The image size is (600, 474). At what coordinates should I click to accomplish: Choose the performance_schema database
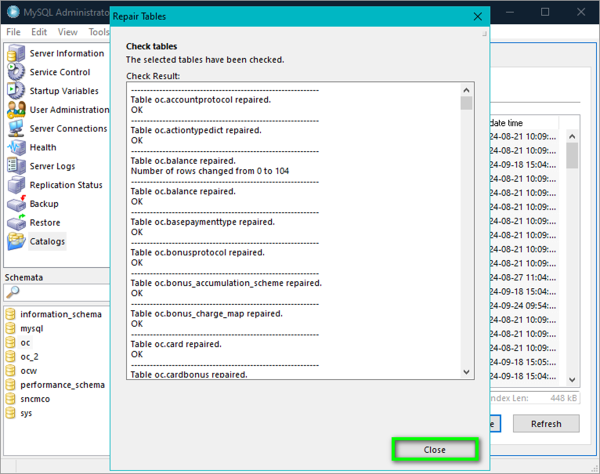(x=61, y=384)
